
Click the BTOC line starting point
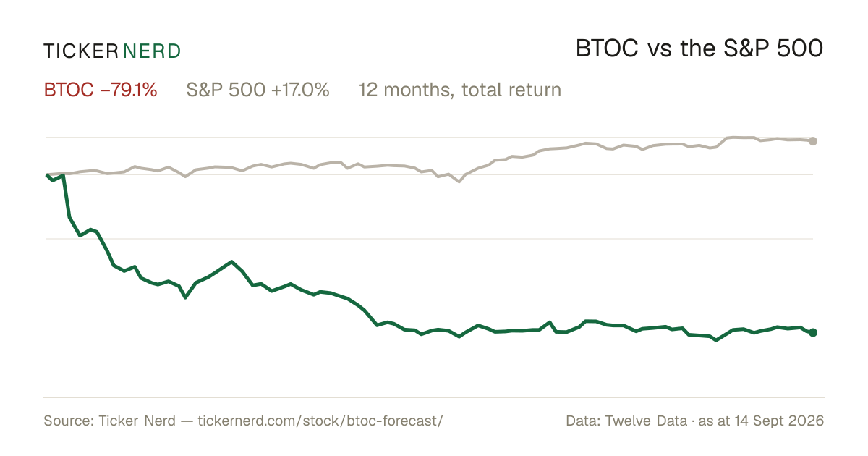coord(47,175)
